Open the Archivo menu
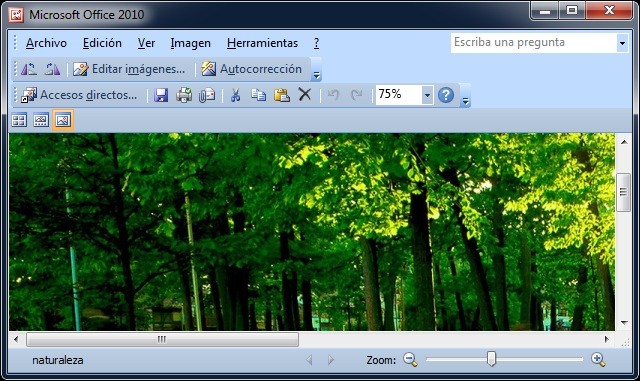Screen dimensions: 640x381 (46, 43)
